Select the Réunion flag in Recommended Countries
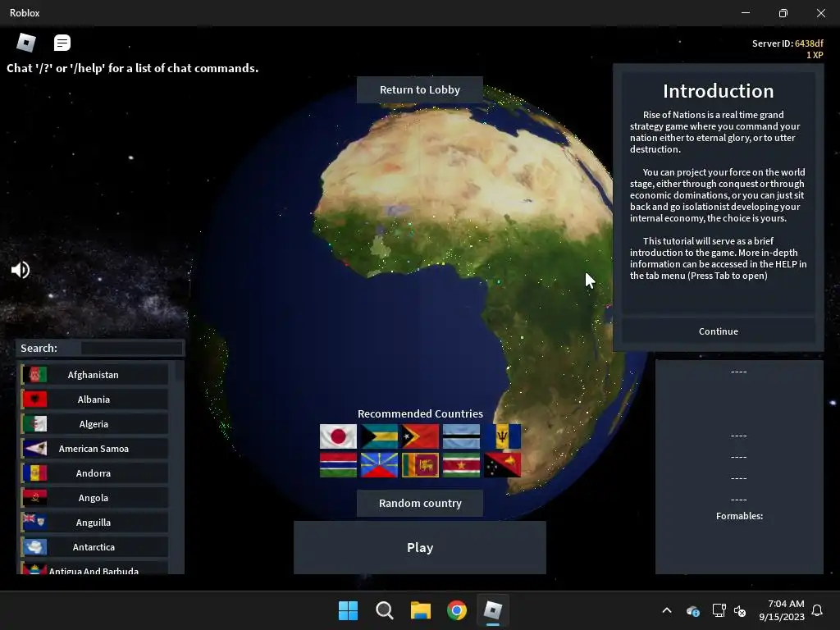Viewport: 840px width, 630px height. 379,465
